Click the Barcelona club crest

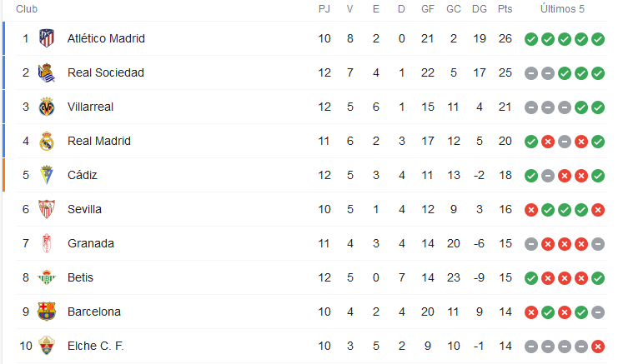47,312
